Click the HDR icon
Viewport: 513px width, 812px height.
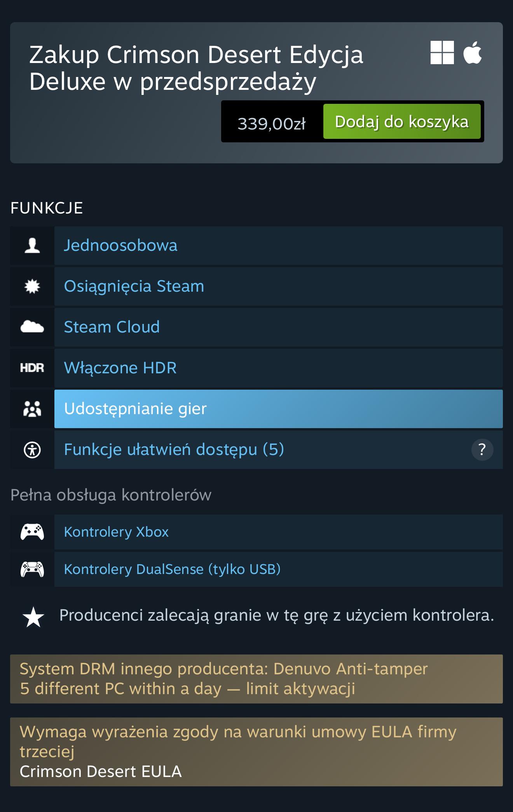[32, 368]
